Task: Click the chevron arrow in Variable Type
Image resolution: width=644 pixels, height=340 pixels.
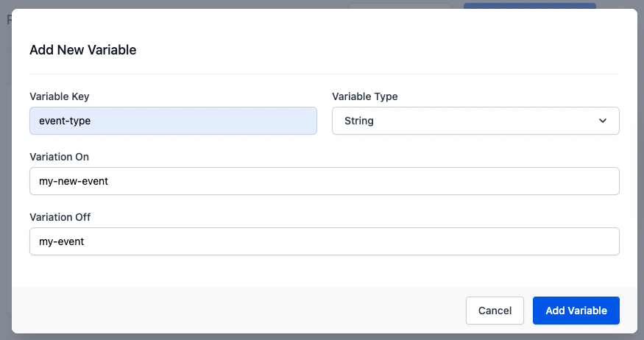Action: [603, 121]
